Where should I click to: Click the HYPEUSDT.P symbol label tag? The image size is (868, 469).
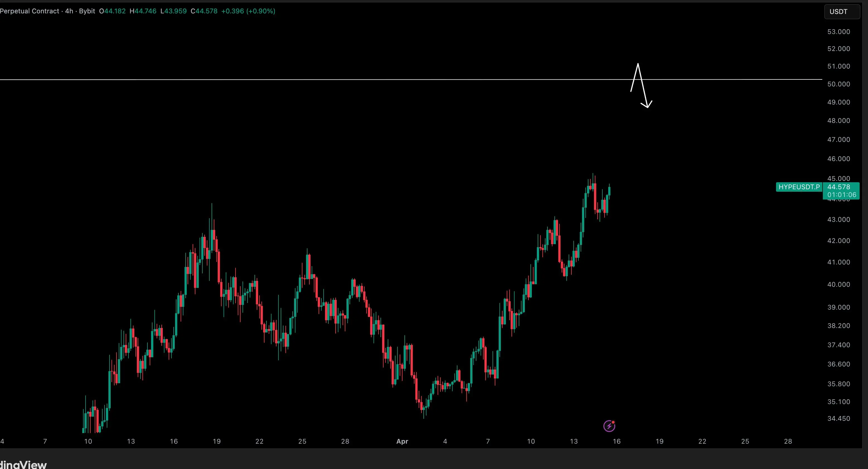tap(799, 187)
